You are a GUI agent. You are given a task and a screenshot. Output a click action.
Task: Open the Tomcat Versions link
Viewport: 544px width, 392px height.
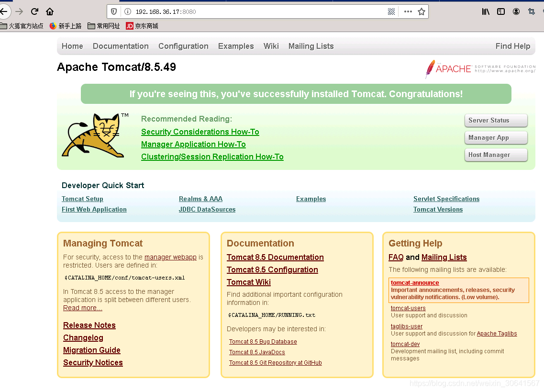pyautogui.click(x=438, y=209)
